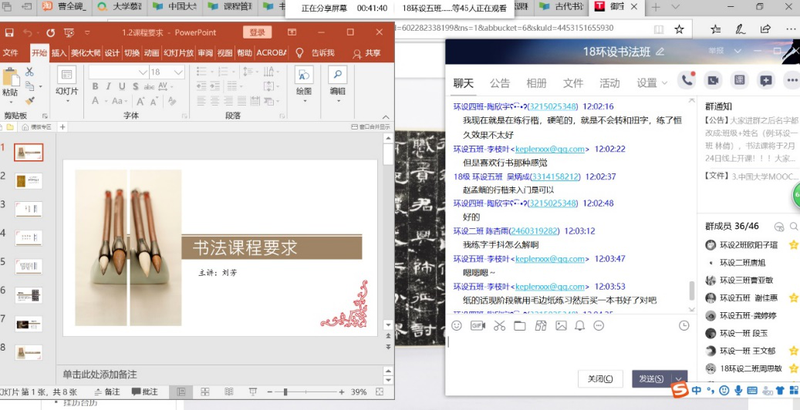Click the send file folder icon in chat
Viewport: 800px width, 410px height.
pyautogui.click(x=520, y=325)
